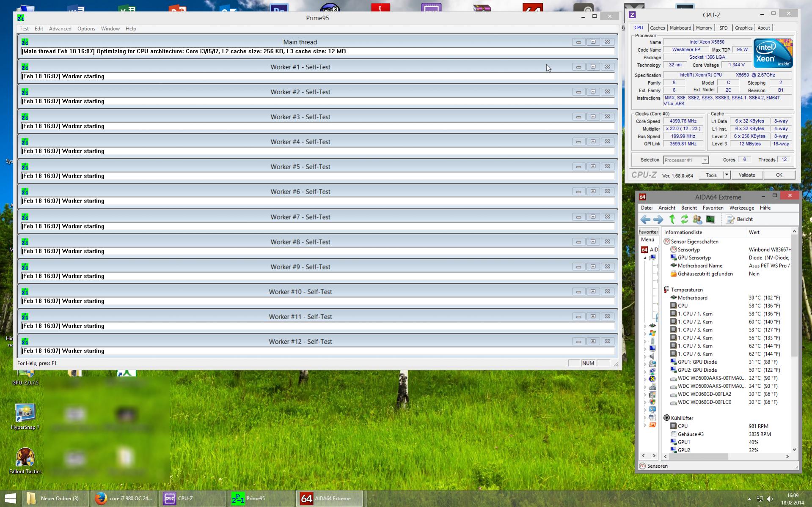Click the volume icon in system tray
The height and width of the screenshot is (507, 812).
(x=770, y=499)
